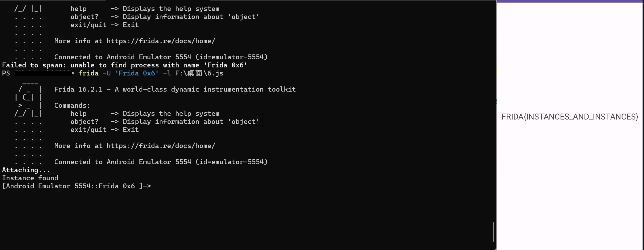Click the Connected to Android Emulator line above Attaching

[x=161, y=162]
